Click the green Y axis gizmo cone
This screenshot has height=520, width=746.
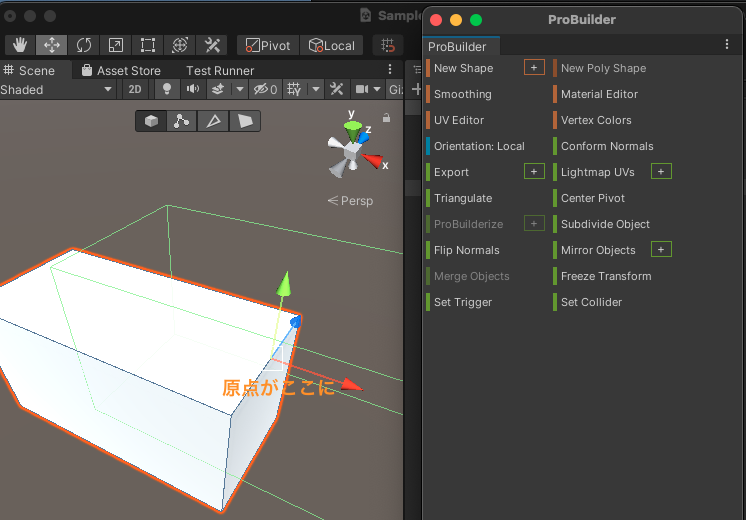[x=353, y=130]
